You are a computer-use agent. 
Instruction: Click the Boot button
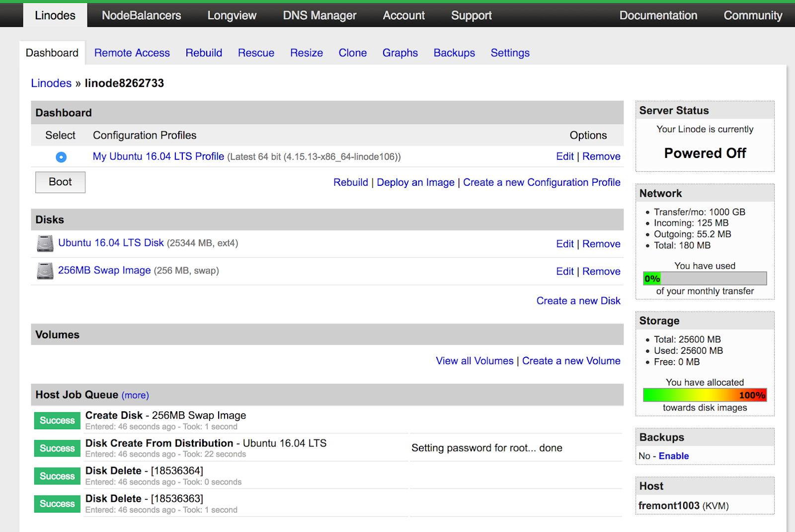click(60, 182)
